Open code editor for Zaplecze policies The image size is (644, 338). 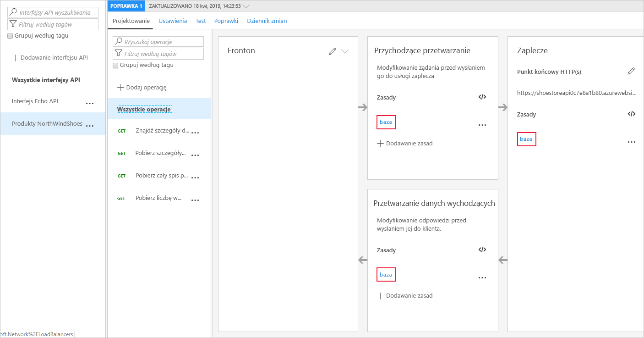[x=632, y=114]
